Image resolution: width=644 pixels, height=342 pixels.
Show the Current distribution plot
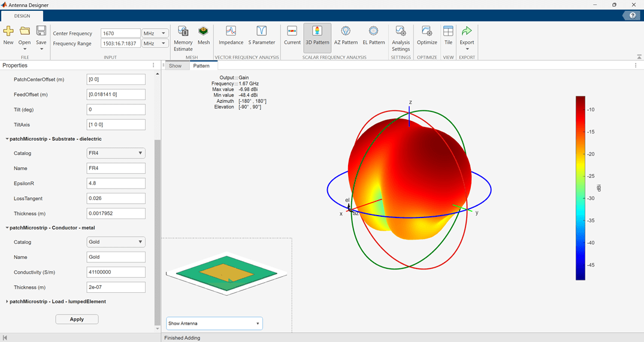(x=292, y=35)
